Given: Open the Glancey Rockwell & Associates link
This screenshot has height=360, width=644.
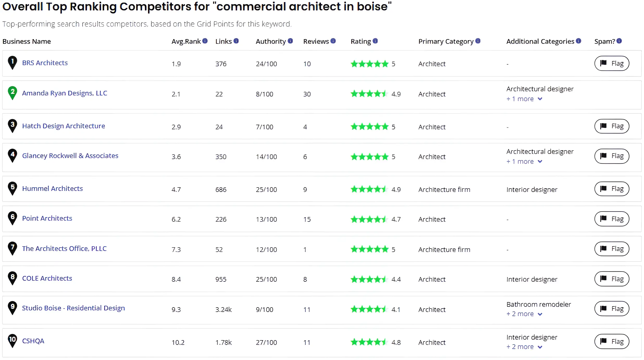Looking at the screenshot, I should click(70, 156).
